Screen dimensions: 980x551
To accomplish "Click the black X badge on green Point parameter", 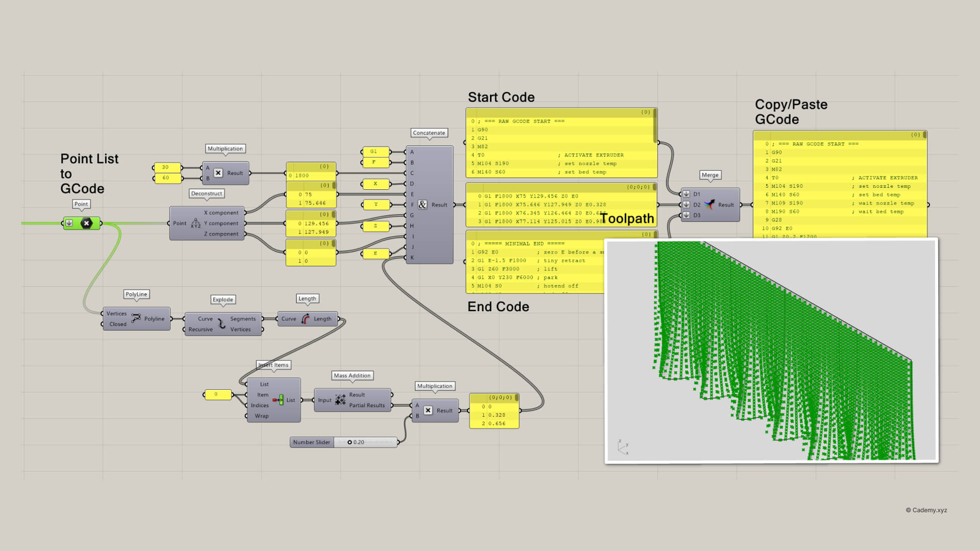I will [x=87, y=223].
